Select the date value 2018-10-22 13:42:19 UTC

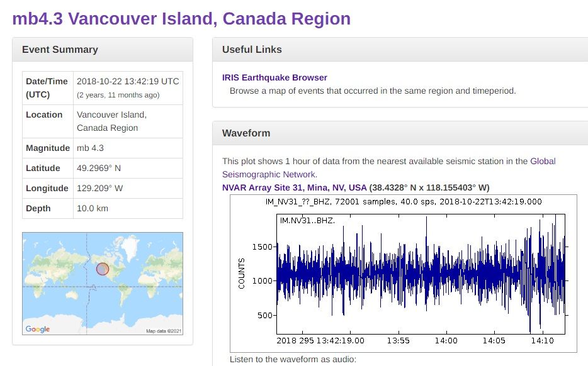pyautogui.click(x=128, y=81)
